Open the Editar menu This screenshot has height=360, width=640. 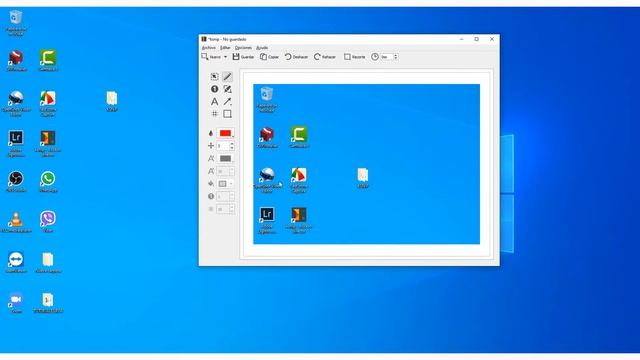pyautogui.click(x=225, y=48)
